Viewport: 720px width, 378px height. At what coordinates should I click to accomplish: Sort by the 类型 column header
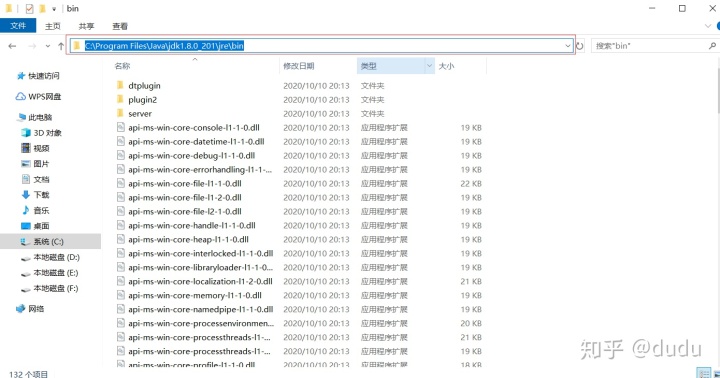coord(369,66)
